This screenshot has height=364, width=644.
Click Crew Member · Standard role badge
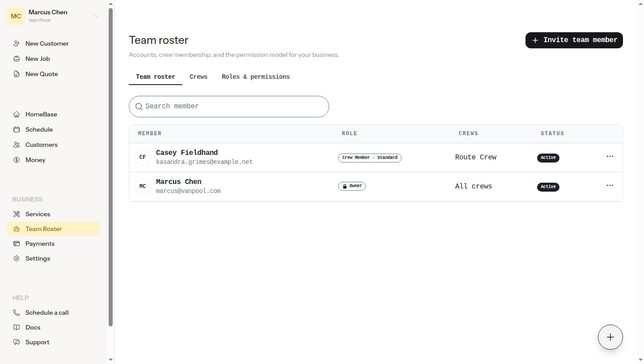370,158
